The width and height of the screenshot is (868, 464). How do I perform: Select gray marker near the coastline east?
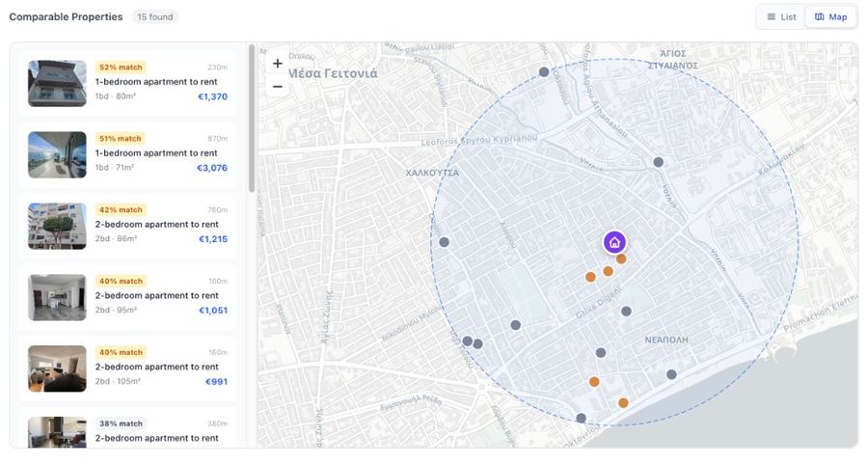671,374
